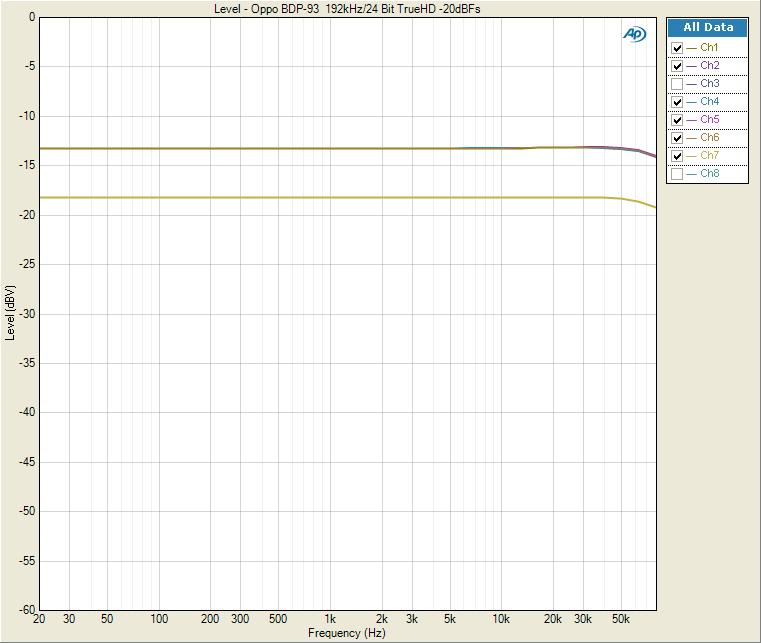Hide the Ch4 trace via its checkbox

tap(677, 102)
